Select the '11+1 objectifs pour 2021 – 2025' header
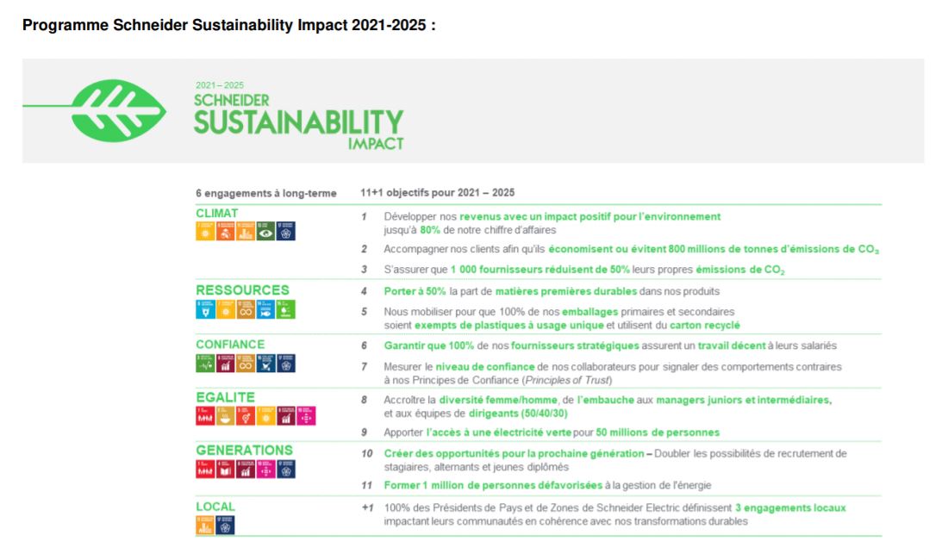 pyautogui.click(x=437, y=193)
